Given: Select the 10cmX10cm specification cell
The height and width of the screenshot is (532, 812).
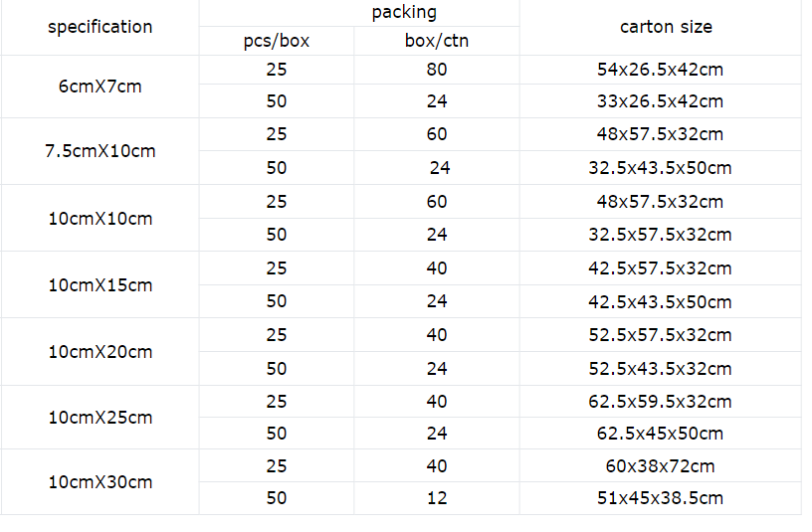Looking at the screenshot, I should [101, 219].
